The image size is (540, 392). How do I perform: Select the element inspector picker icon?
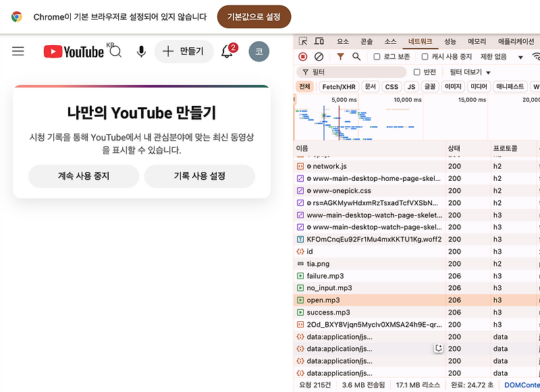[302, 41]
